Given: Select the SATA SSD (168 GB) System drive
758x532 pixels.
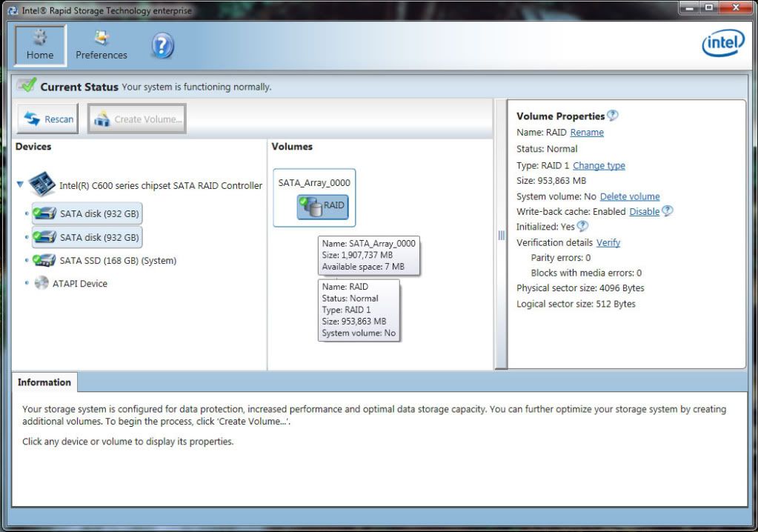Looking at the screenshot, I should tap(104, 261).
